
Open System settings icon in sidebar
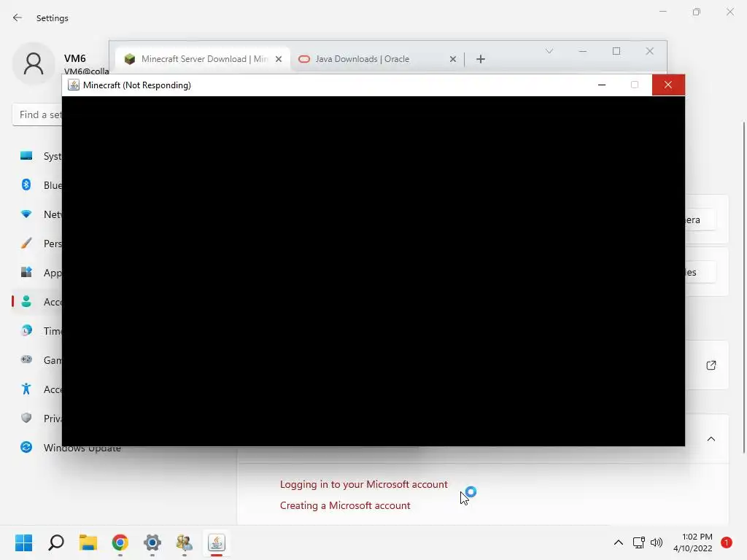[x=26, y=156]
